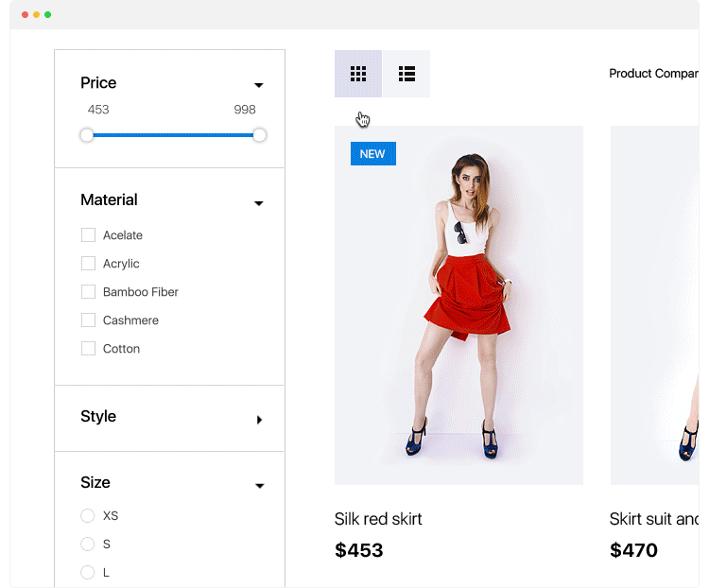Click the maximum price value 998
709x588 pixels.
coord(245,110)
